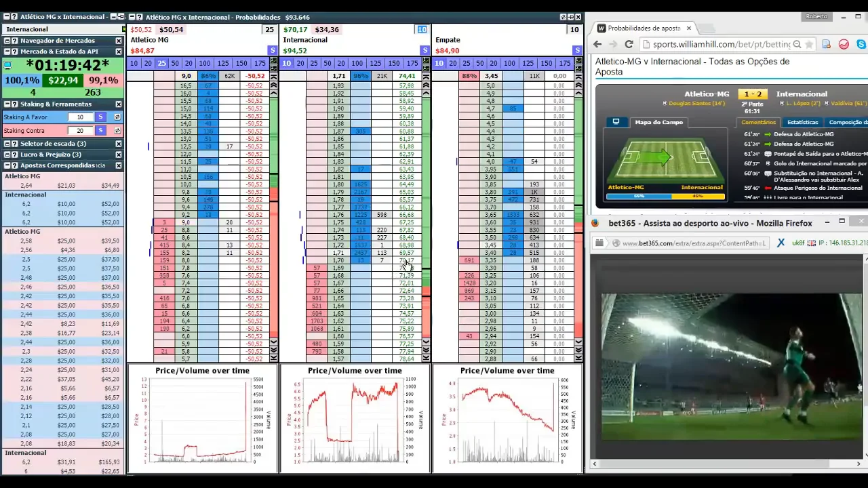Open help for Lucro & Prejuízo
The width and height of the screenshot is (868, 488).
point(14,155)
